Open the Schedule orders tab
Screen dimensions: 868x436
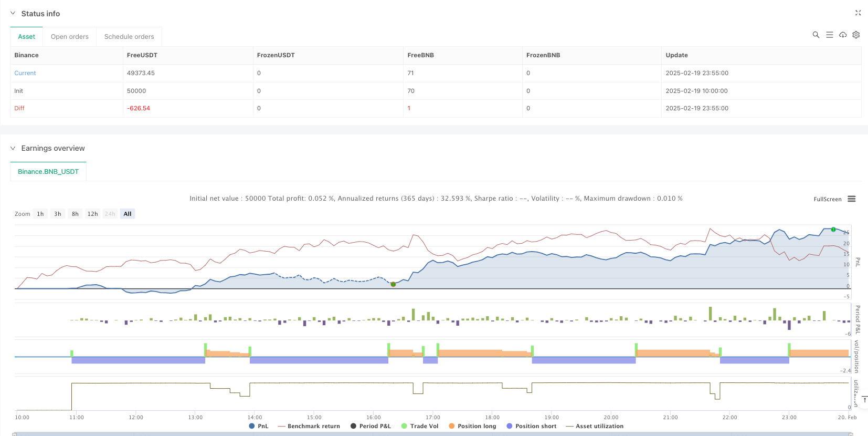[x=129, y=37]
